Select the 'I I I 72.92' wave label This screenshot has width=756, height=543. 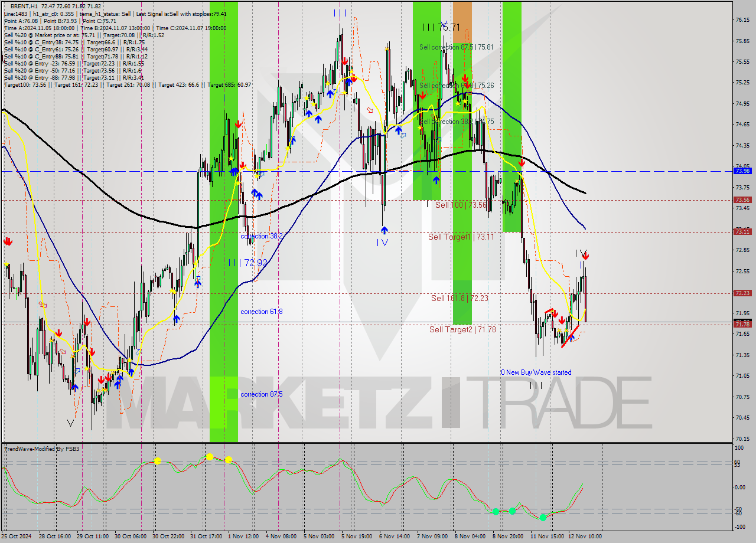coord(248,263)
